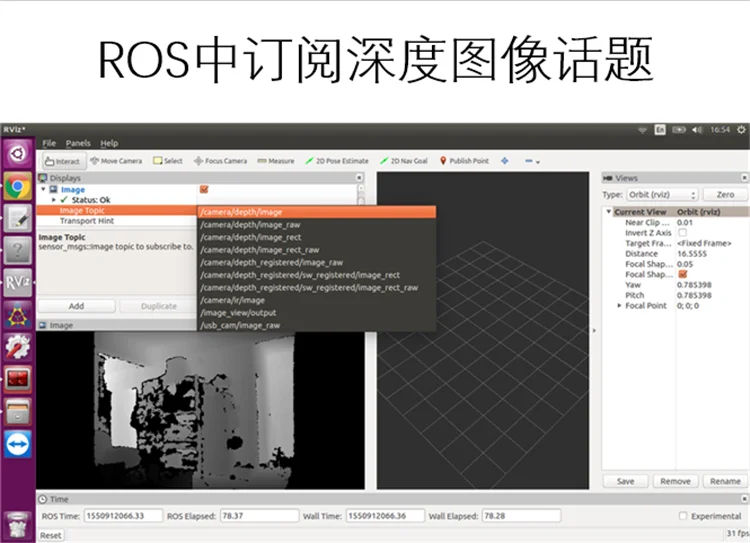Launch Google Chrome from the dock
The image size is (750, 543).
tap(18, 186)
